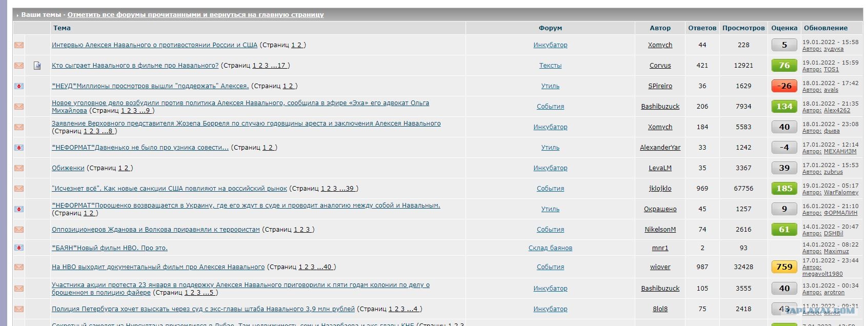
Task: Click document icon beside 'Кто сыграет Навального' topic
Action: click(37, 66)
